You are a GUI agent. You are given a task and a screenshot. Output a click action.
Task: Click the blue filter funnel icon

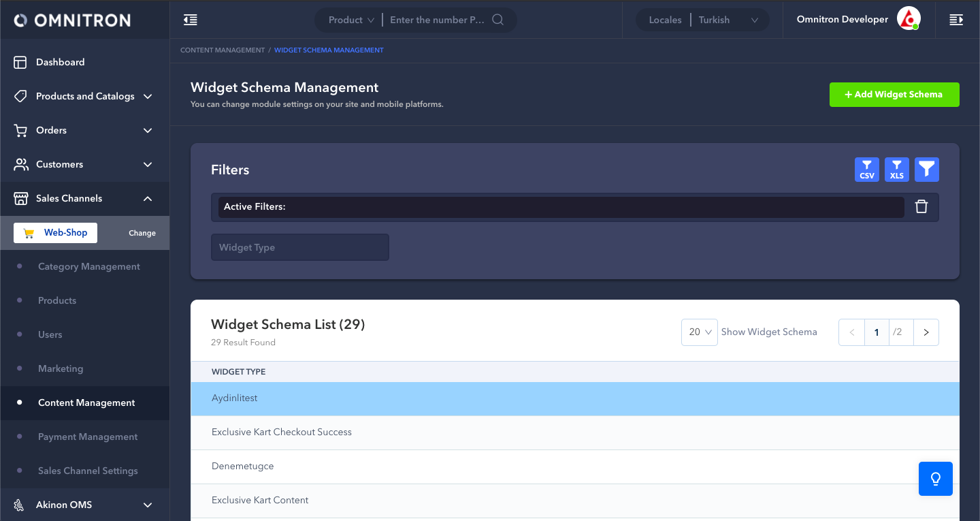coord(926,170)
